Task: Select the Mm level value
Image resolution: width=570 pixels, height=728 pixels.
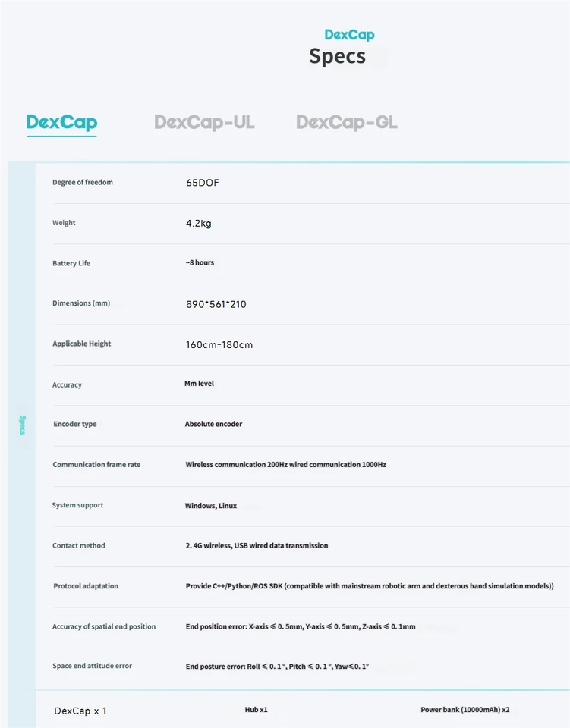Action: [200, 384]
